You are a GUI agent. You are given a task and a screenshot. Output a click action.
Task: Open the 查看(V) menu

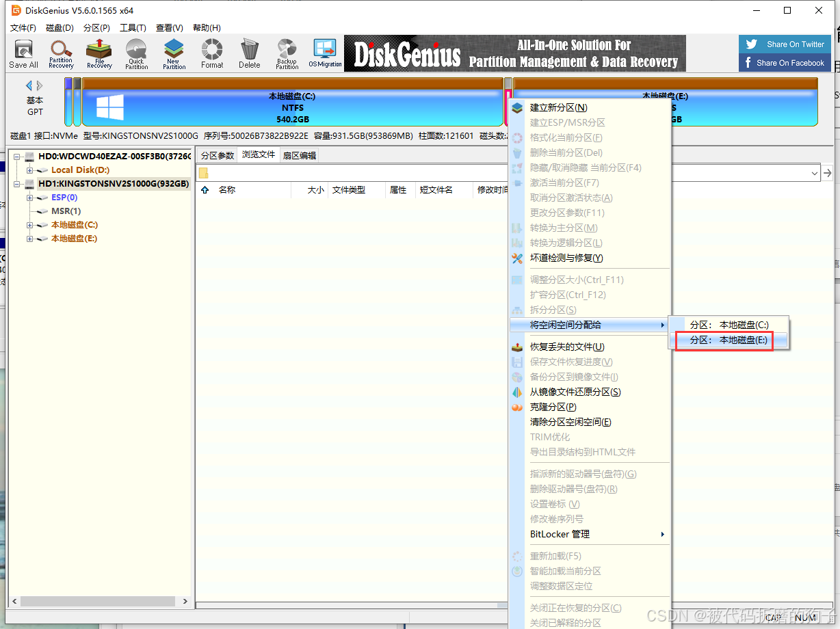170,28
